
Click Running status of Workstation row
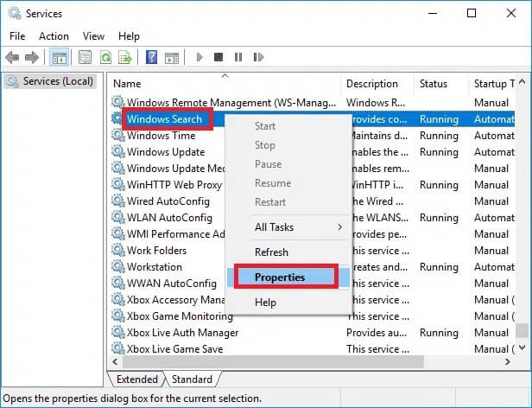click(x=439, y=267)
